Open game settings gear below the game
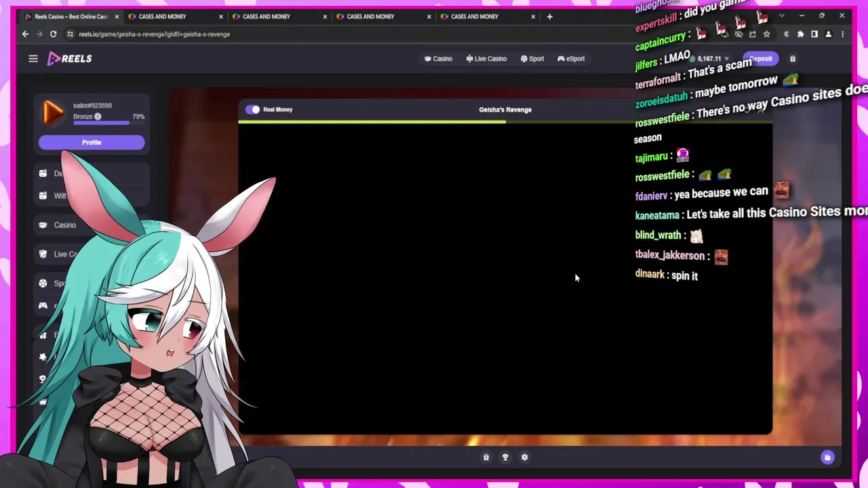868x488 pixels. pyautogui.click(x=524, y=457)
